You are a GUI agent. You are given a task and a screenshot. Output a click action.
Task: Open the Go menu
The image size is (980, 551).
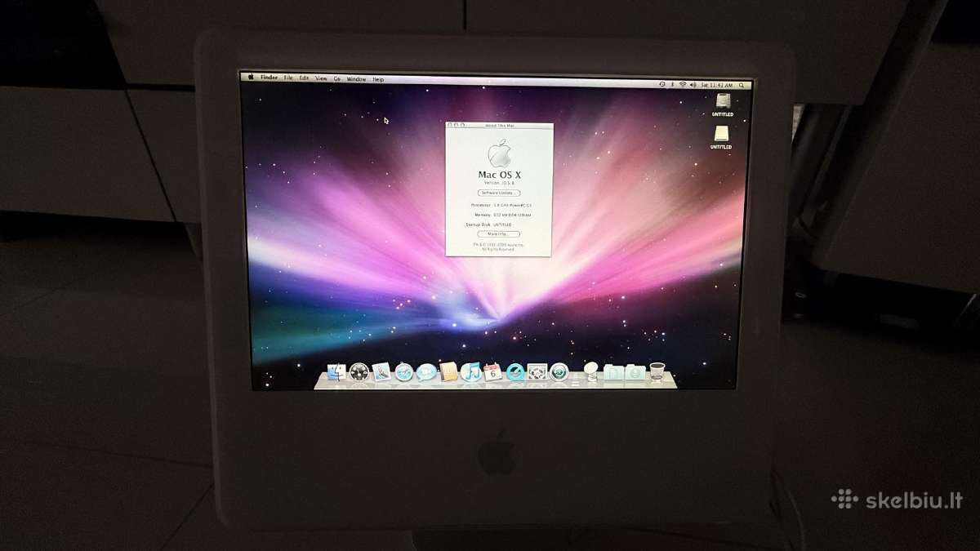point(337,78)
